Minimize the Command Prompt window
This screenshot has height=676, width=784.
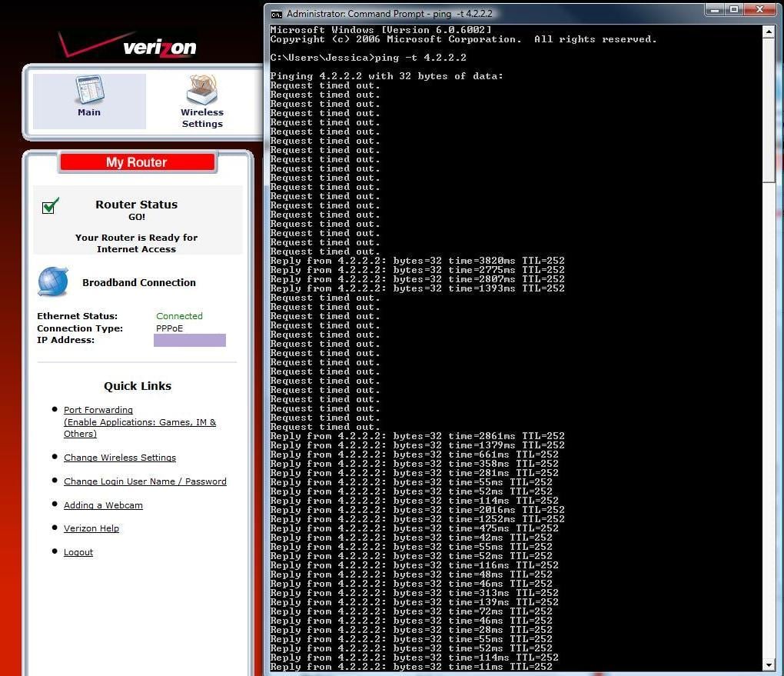click(715, 9)
